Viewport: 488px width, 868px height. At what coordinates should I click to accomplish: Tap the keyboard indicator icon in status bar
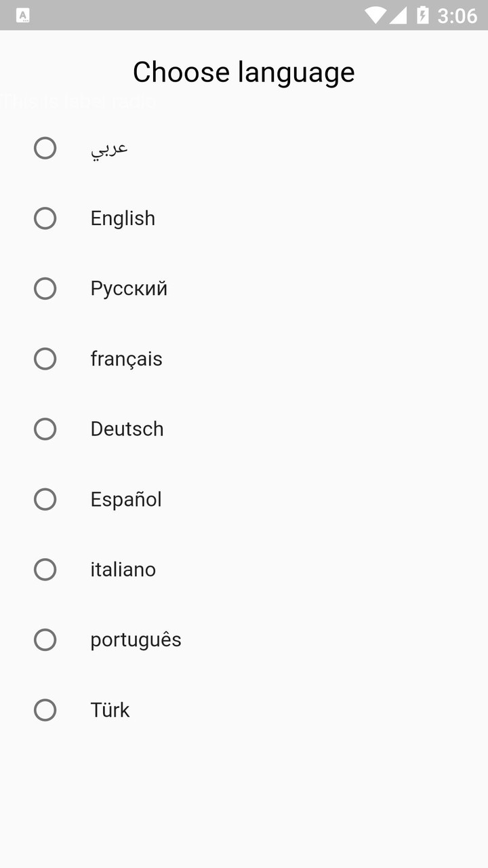(22, 15)
